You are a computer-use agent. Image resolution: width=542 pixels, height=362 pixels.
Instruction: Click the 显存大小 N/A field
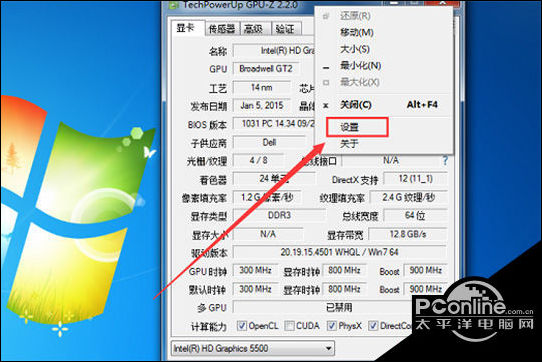click(268, 234)
